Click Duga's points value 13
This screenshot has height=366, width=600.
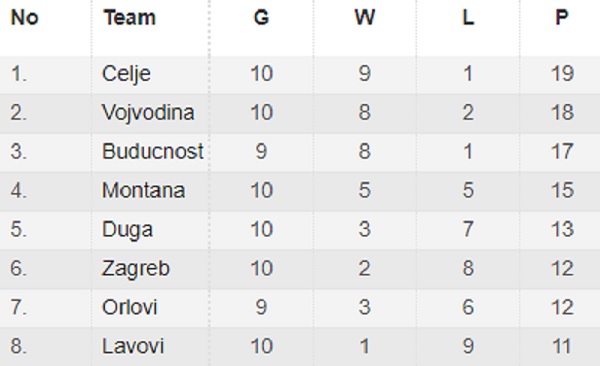(562, 229)
